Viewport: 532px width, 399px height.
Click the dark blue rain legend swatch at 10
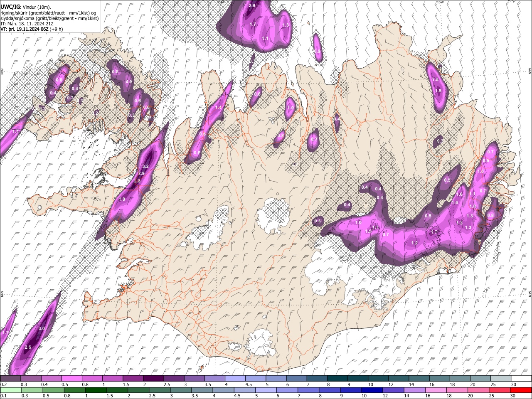tap(372, 390)
